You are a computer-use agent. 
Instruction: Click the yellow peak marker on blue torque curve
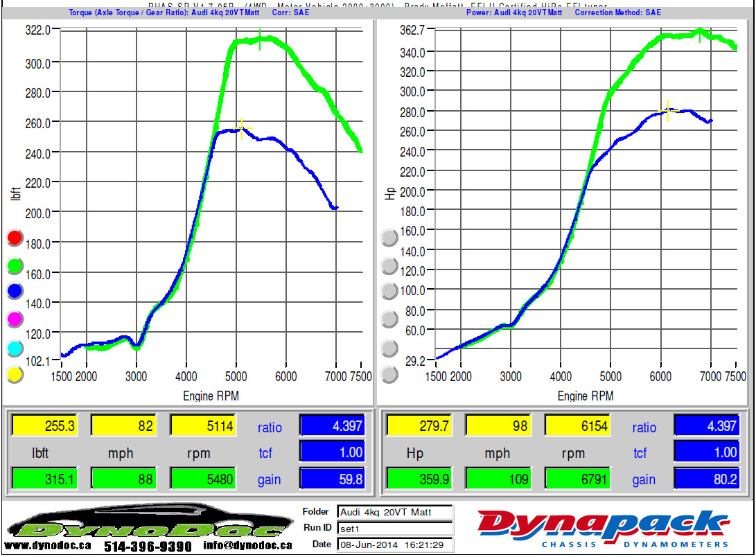(242, 128)
